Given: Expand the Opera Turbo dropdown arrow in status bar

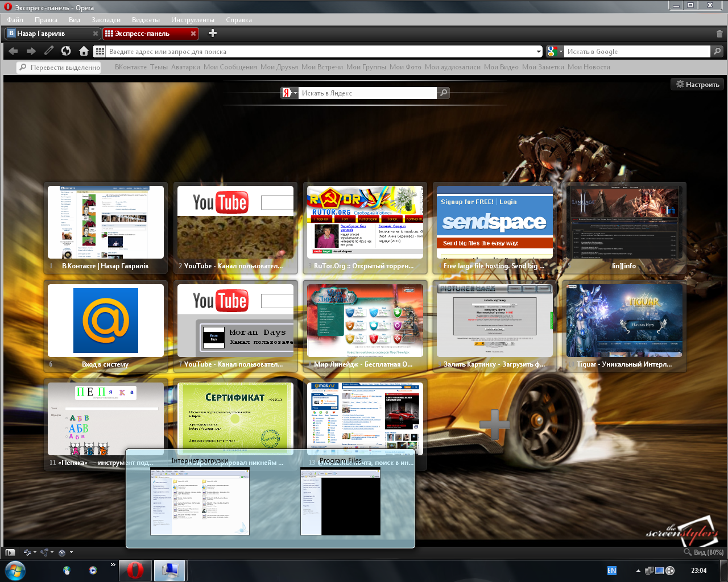Looking at the screenshot, I should (x=71, y=552).
